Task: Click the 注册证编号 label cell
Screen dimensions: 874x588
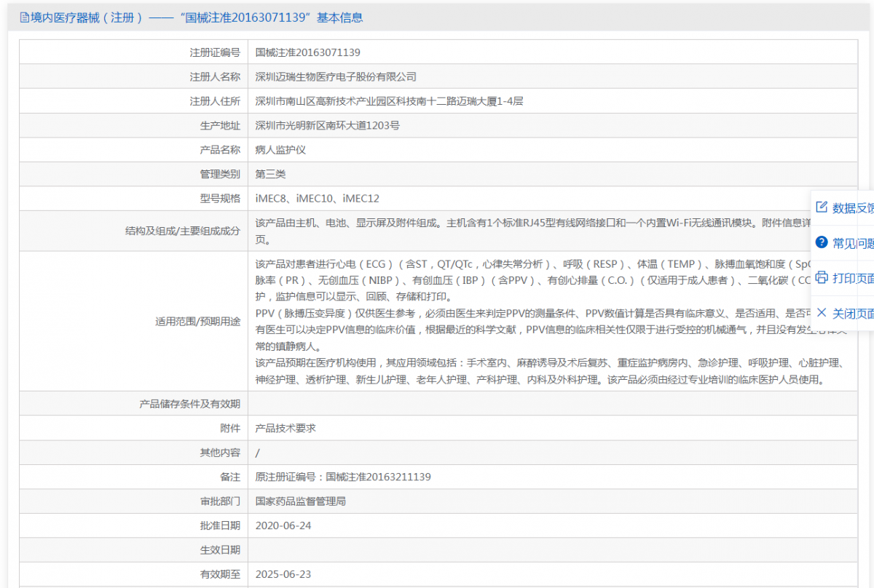Action: [x=133, y=52]
